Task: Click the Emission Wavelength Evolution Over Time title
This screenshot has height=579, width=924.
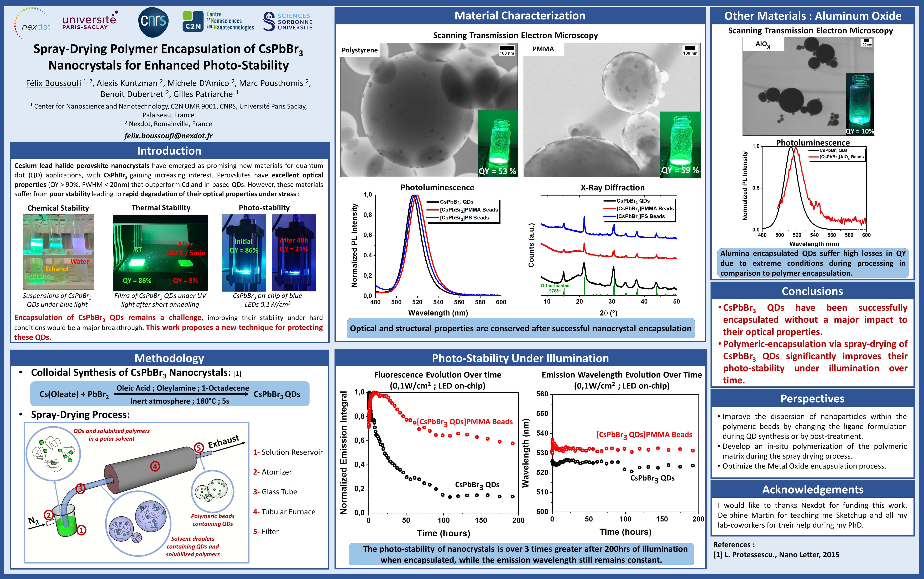Action: point(622,375)
